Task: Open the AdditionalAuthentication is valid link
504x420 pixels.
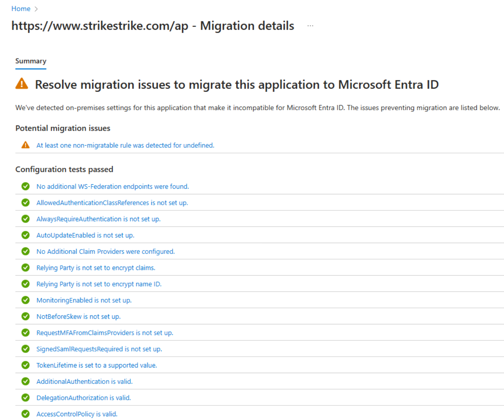Action: point(84,382)
